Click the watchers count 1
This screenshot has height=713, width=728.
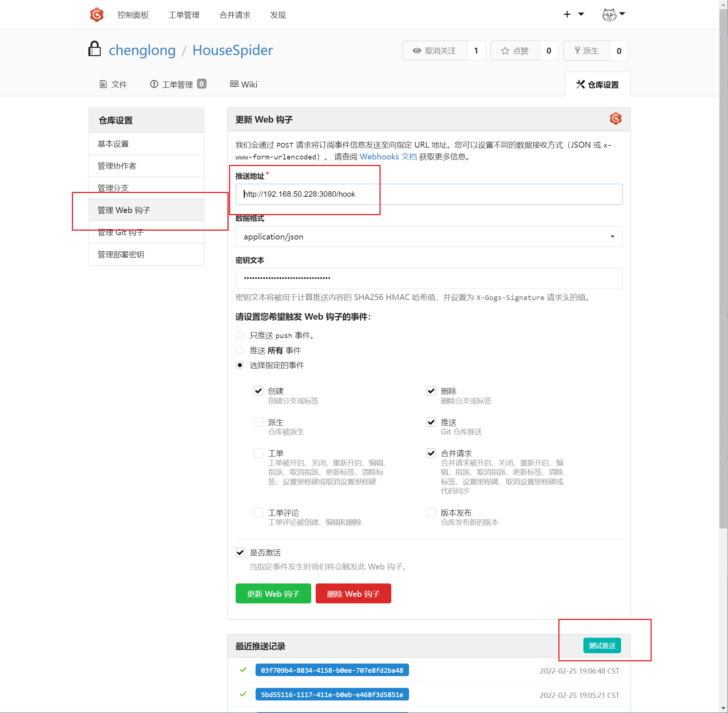click(x=476, y=51)
